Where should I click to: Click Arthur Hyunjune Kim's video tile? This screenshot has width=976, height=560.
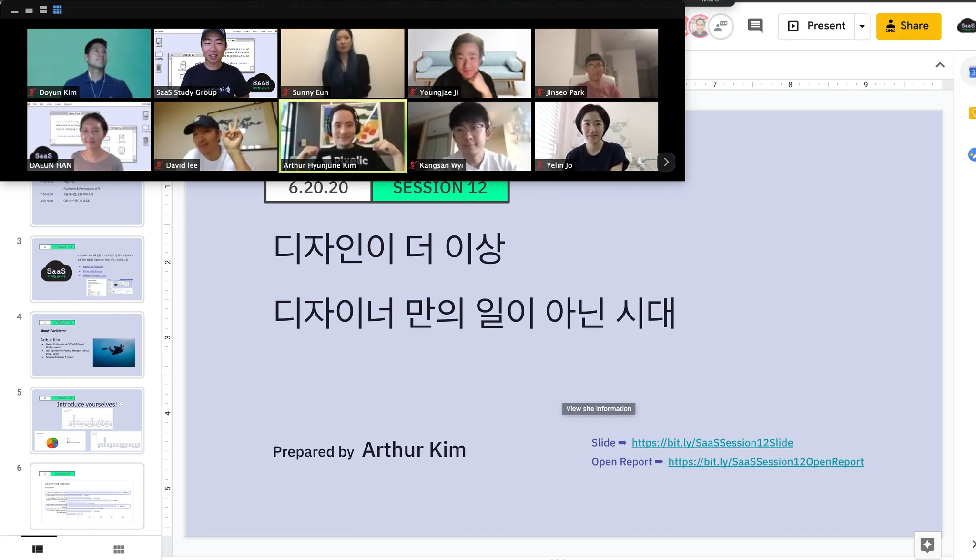click(x=342, y=136)
